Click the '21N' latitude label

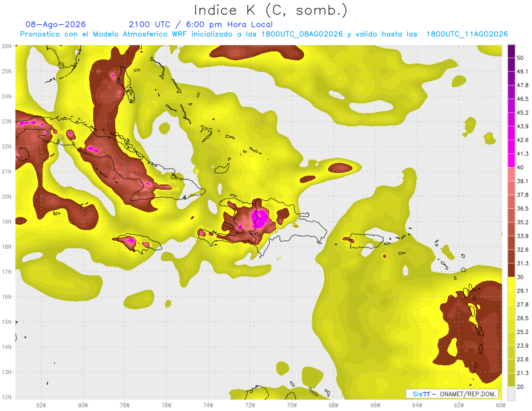click(7, 171)
